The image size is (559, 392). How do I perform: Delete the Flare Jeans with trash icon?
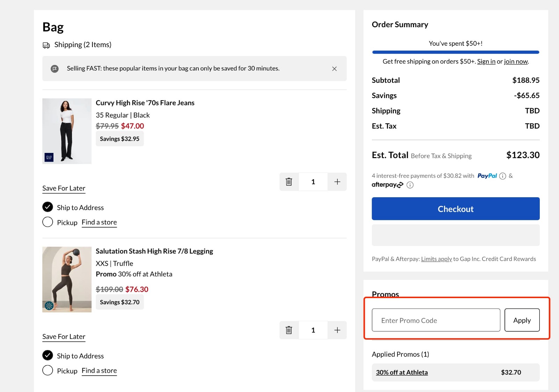coord(289,182)
